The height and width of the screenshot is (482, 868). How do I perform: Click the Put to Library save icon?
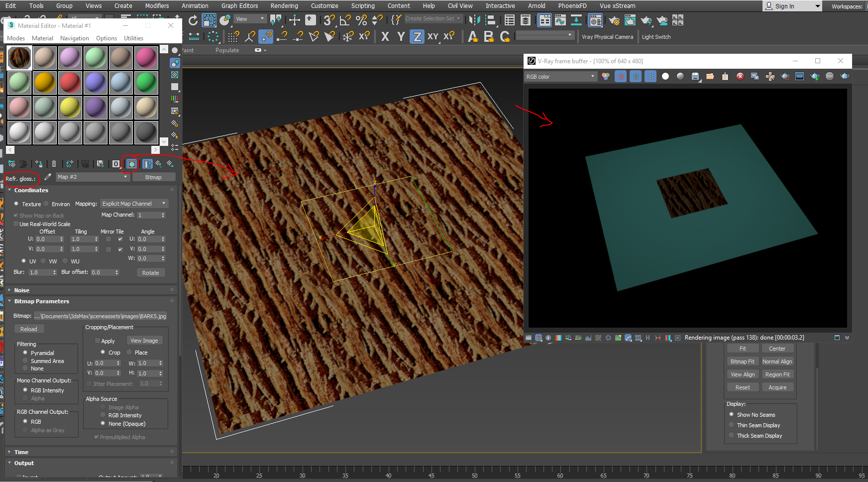point(101,163)
